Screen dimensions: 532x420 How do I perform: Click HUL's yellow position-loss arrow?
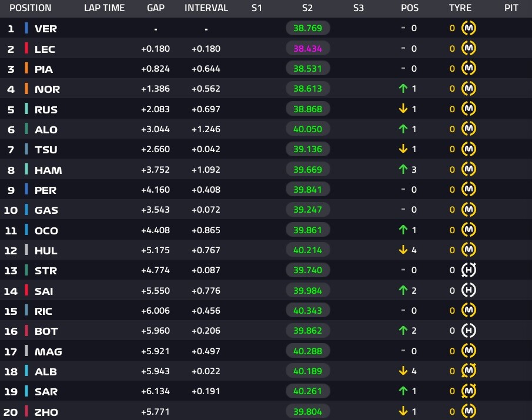(403, 250)
